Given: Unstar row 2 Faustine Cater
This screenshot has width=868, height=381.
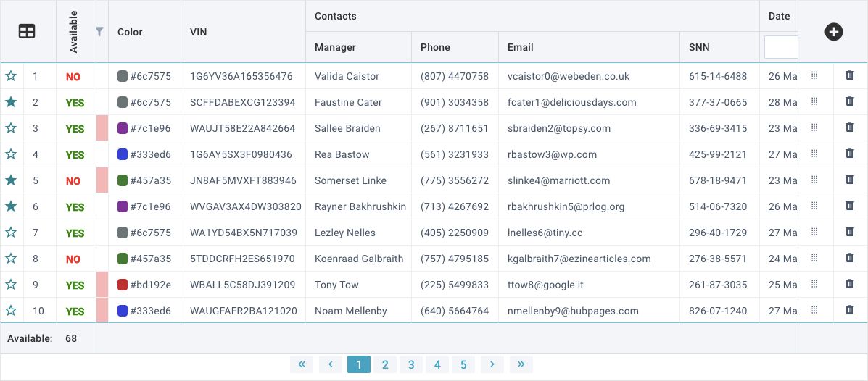Looking at the screenshot, I should pyautogui.click(x=11, y=102).
